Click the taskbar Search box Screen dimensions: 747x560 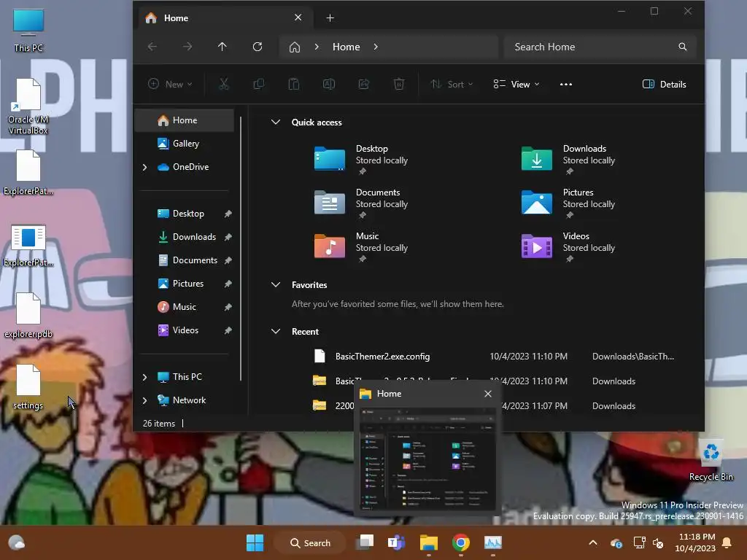[x=309, y=542]
